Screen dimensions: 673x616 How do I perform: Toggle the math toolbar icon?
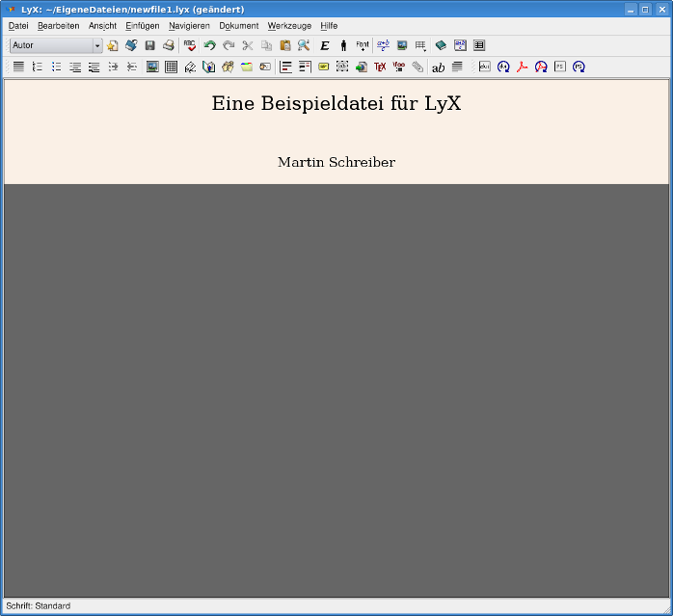point(460,45)
